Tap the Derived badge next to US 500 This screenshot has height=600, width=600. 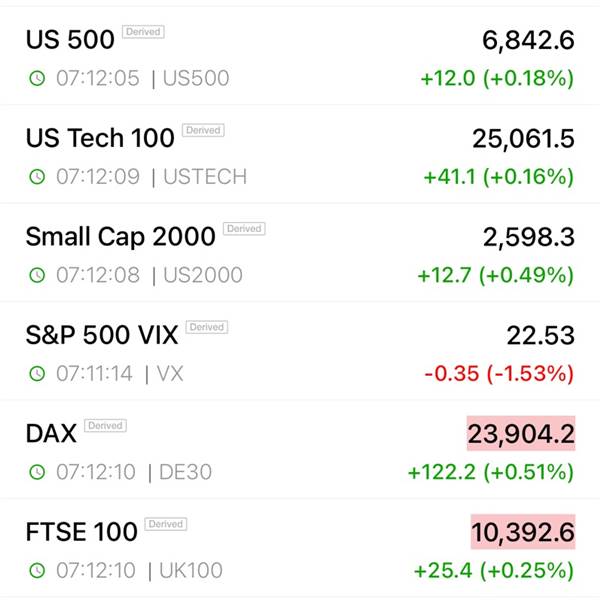143,32
